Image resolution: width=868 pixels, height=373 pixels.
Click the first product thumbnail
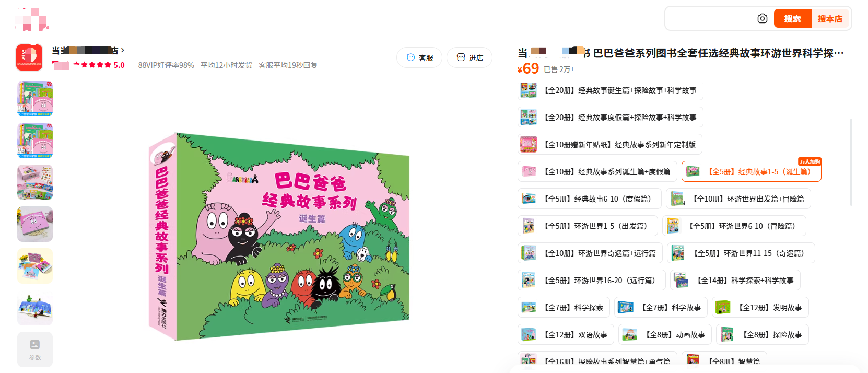[35, 99]
